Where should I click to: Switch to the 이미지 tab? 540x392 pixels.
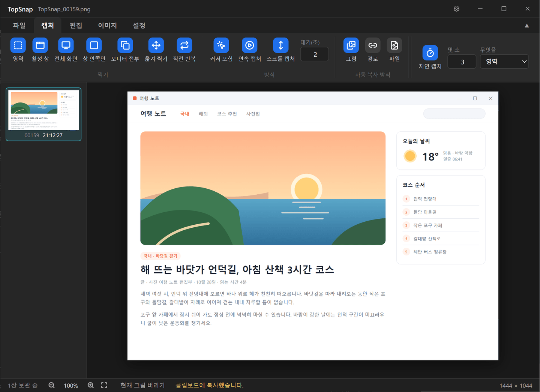point(108,26)
